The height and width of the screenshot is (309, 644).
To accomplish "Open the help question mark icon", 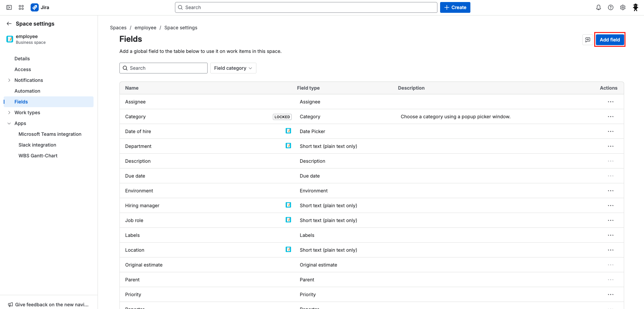I will [x=610, y=7].
